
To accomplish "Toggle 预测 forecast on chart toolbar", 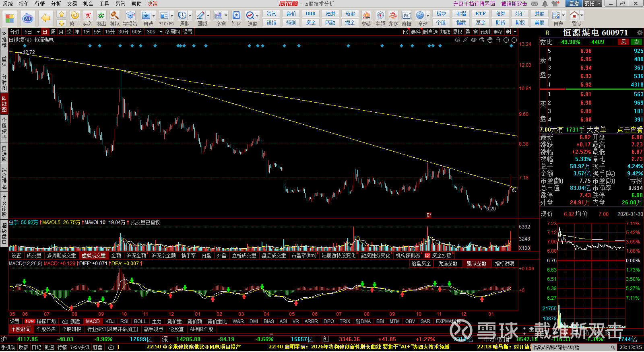I will tap(485, 32).
